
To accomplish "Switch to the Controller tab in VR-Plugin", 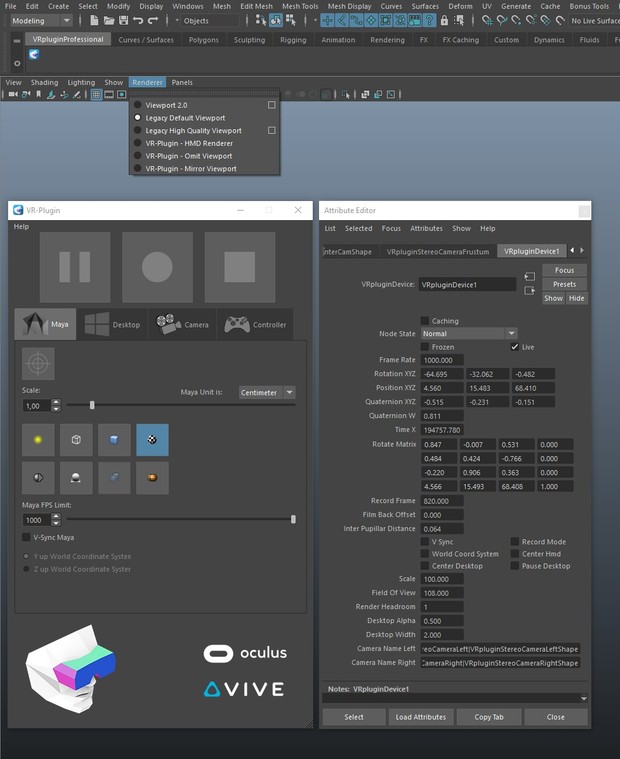I will [256, 324].
